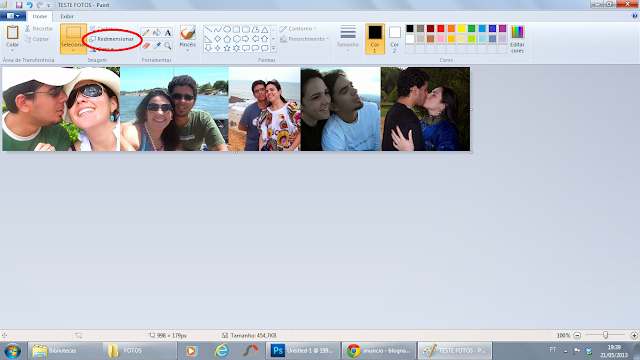Screen dimensions: 640x360
Task: Choose the Up arrow shape
Action: (x=264, y=39)
